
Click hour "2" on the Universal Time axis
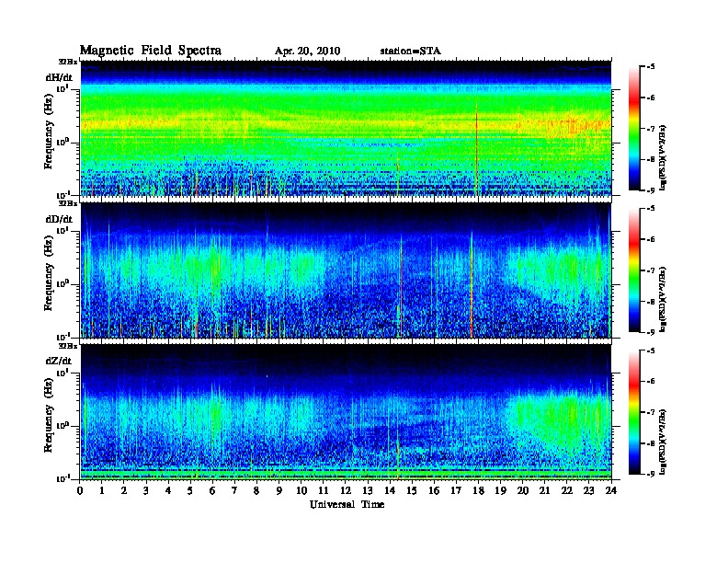pyautogui.click(x=124, y=491)
